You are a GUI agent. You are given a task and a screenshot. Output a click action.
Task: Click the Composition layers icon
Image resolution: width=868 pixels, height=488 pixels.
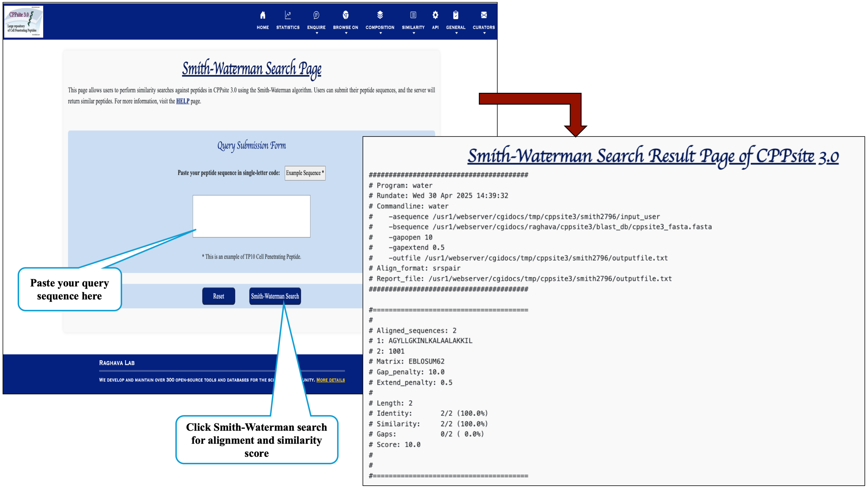coord(380,15)
